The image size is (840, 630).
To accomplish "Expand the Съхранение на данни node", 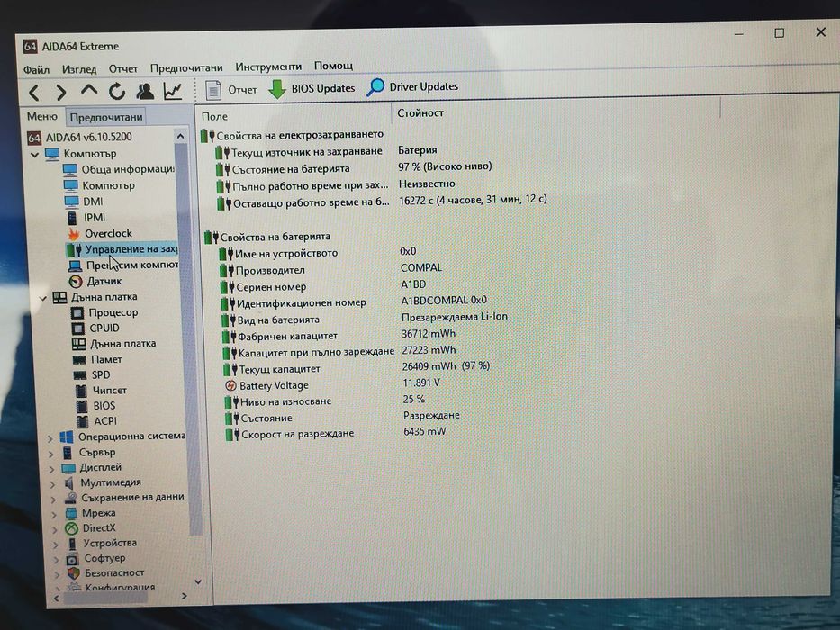I will (54, 499).
